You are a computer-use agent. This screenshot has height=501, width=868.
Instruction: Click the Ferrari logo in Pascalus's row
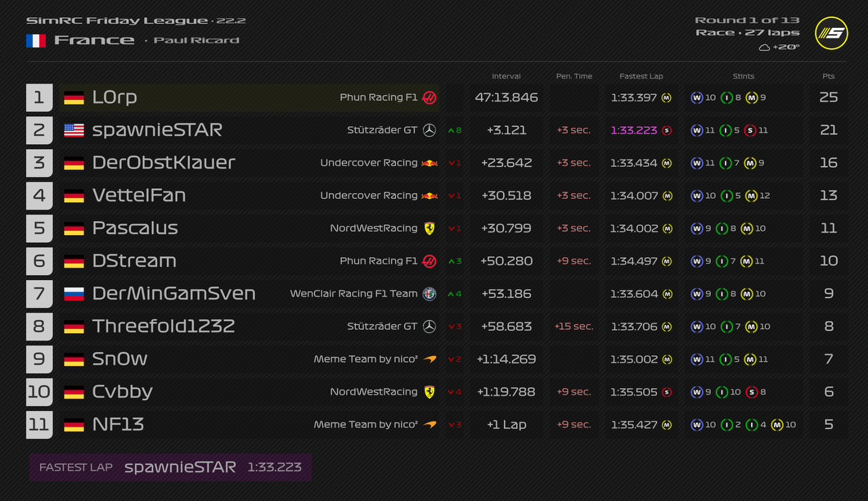(x=430, y=228)
